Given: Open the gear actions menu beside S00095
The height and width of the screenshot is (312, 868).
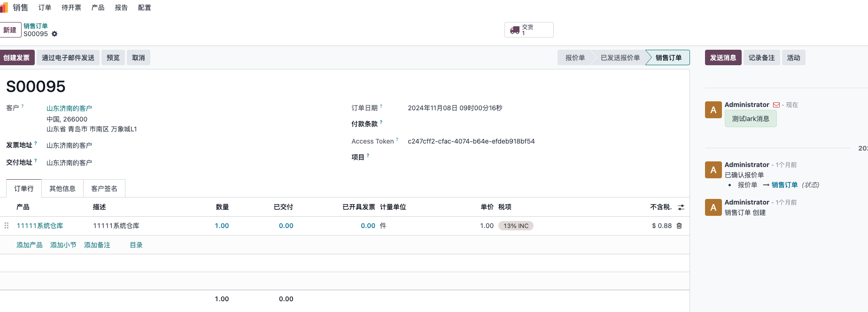Looking at the screenshot, I should click(x=54, y=34).
